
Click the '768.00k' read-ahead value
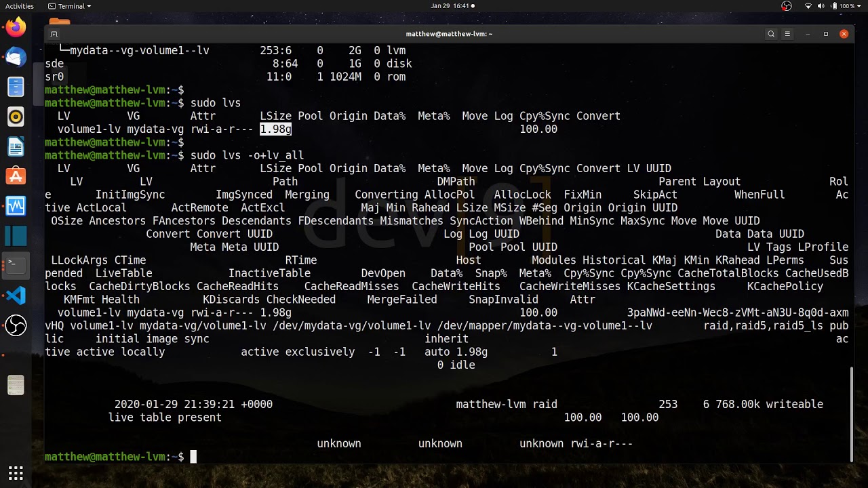pos(738,405)
